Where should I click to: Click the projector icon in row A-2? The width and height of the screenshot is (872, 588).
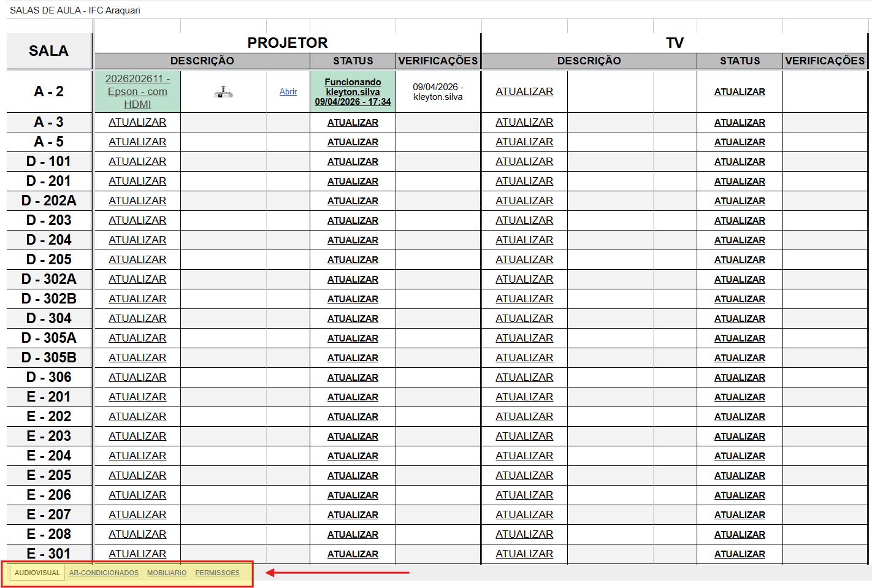(x=223, y=92)
